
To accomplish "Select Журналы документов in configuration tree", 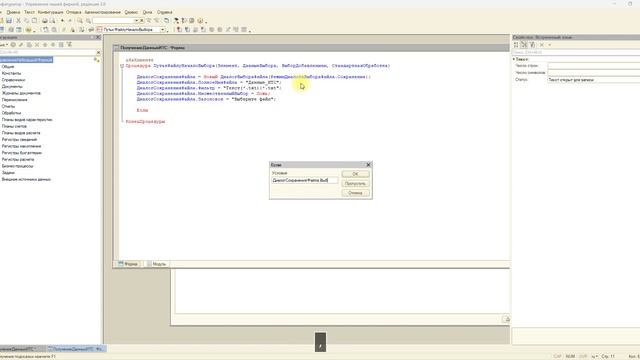I will click(x=21, y=93).
